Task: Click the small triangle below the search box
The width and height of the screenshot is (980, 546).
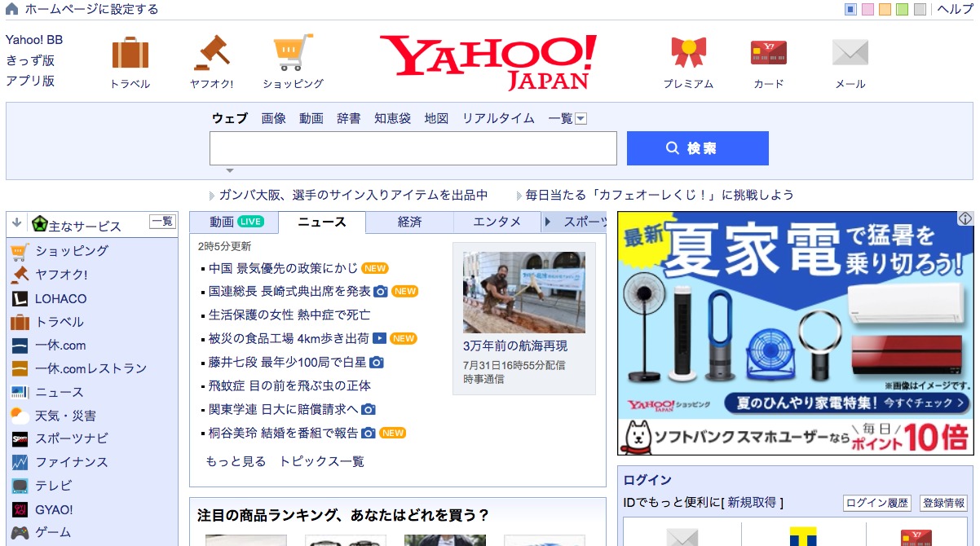Action: [x=230, y=170]
